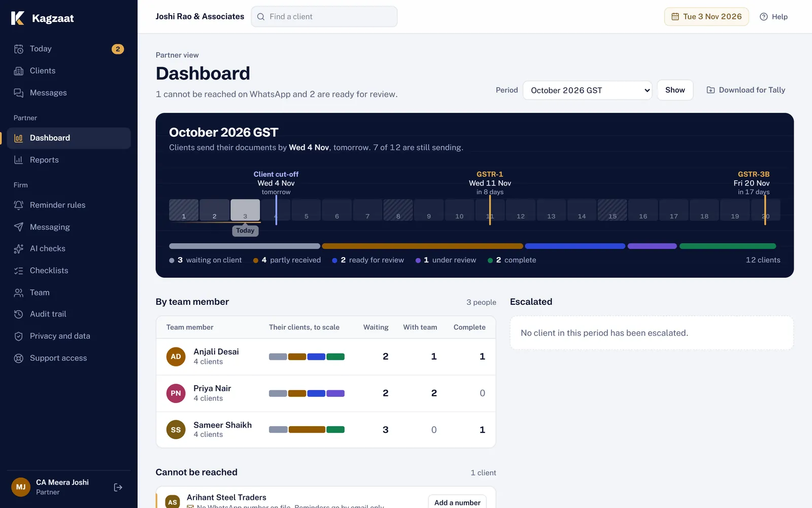Open the Today menu label
The image size is (812, 508).
tap(41, 49)
